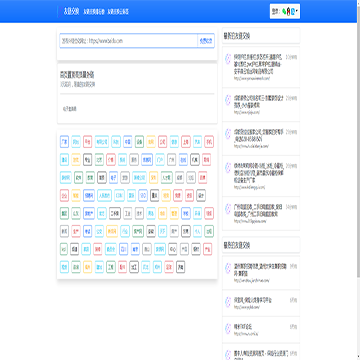The image size is (360, 360).
Task: Open the first navigation link after the header logo
Action: 94,12
